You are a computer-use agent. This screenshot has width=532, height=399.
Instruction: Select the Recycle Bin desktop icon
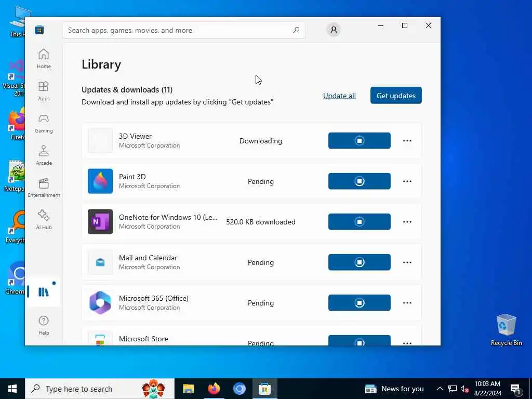point(506,330)
